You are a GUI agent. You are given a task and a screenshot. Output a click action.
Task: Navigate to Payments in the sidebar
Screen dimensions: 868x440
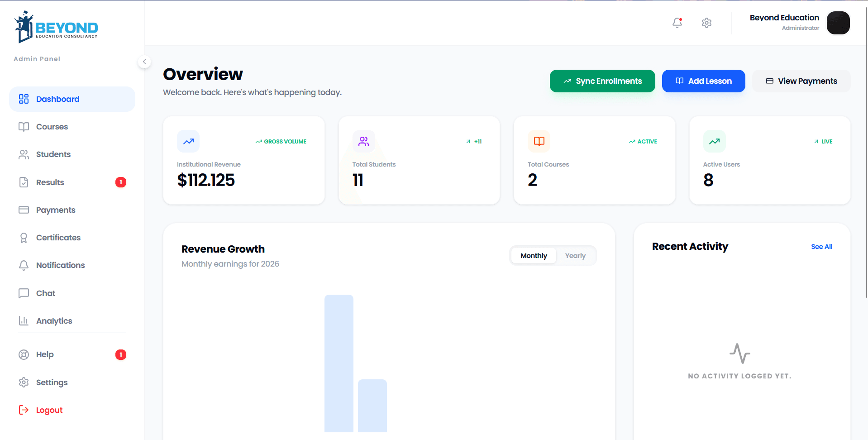pos(72,210)
